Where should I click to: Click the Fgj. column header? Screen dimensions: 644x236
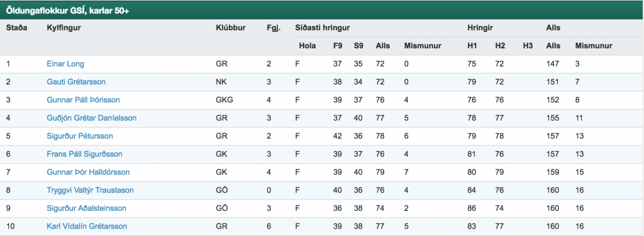tap(273, 28)
